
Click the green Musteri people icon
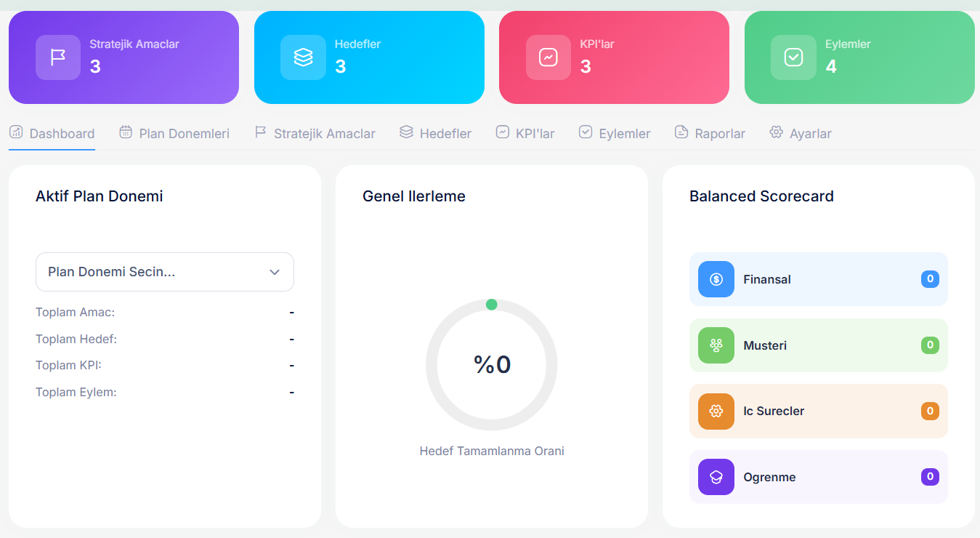[716, 345]
